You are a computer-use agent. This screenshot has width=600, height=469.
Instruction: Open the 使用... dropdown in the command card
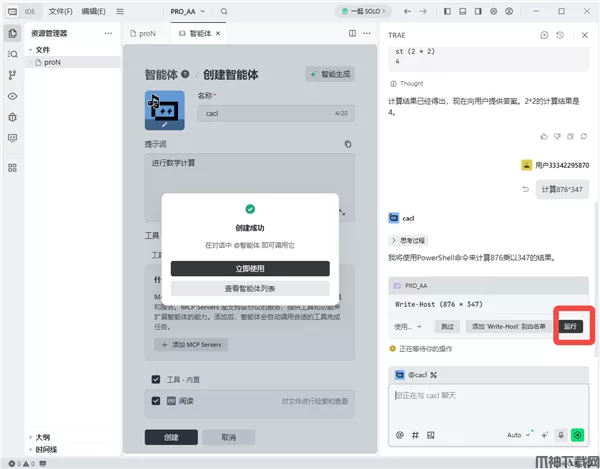[408, 326]
